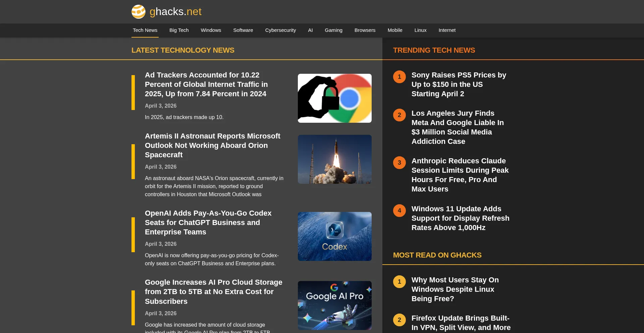Click the Codex article thumbnail
This screenshot has height=333, width=644.
(x=335, y=236)
